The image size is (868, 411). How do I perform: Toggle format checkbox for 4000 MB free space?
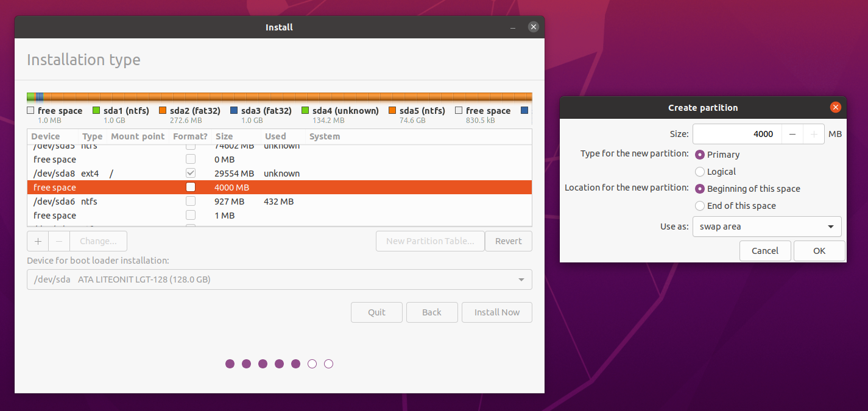191,188
